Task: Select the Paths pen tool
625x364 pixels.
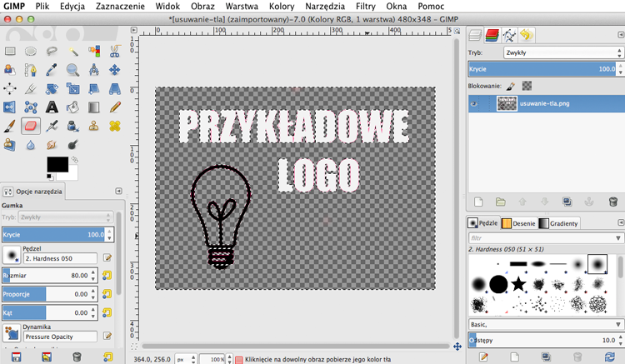Action: coord(31,70)
